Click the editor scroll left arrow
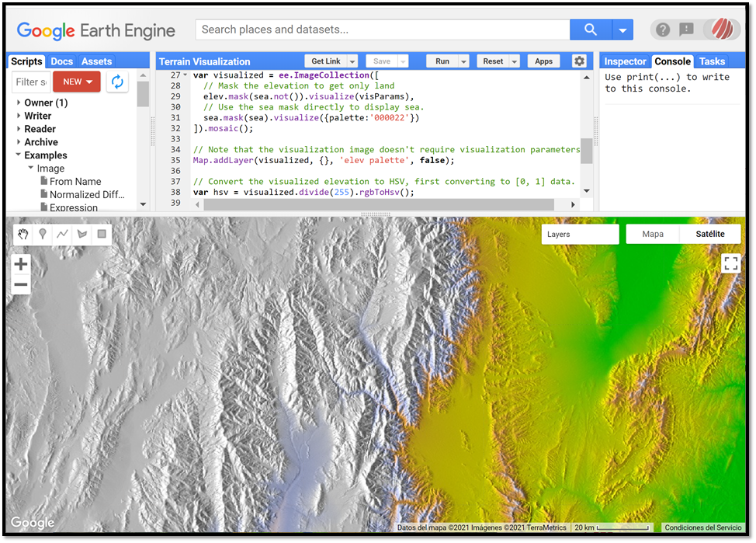Screen dimensions: 756x543 [197, 204]
